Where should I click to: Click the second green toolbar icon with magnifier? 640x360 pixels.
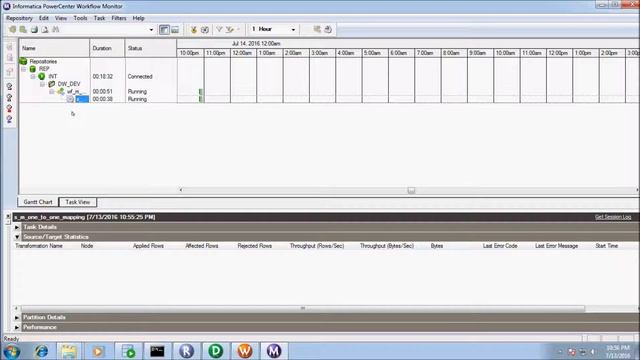(x=23, y=29)
